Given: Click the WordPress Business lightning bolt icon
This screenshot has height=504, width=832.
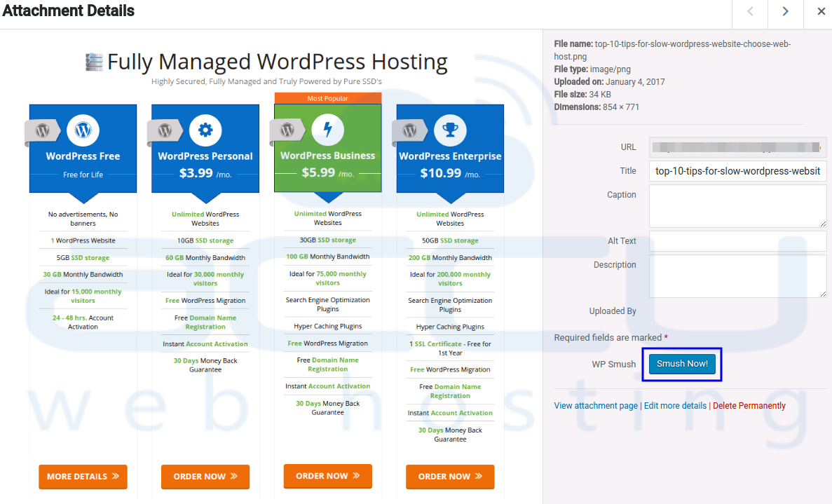Looking at the screenshot, I should [328, 130].
